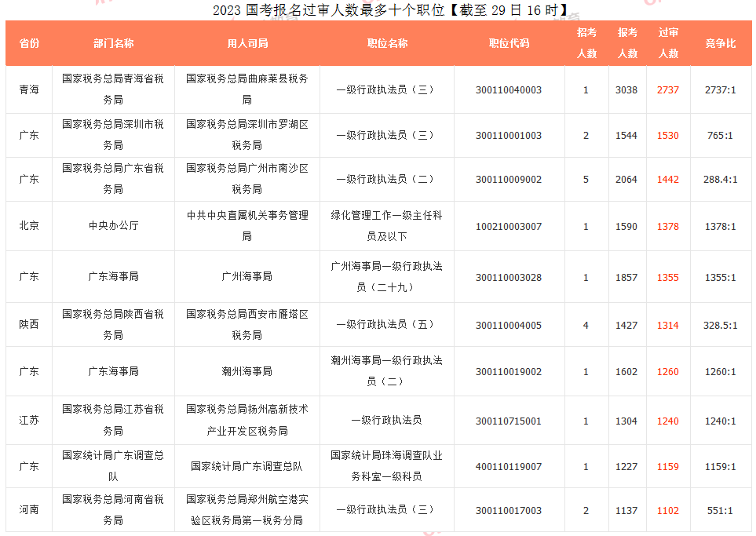Select the 河南 province cell

tap(29, 509)
